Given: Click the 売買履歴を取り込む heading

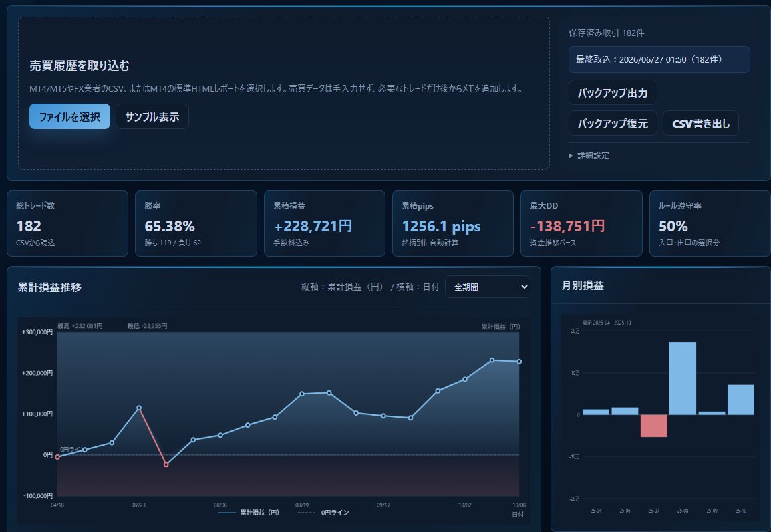Looking at the screenshot, I should pos(79,65).
